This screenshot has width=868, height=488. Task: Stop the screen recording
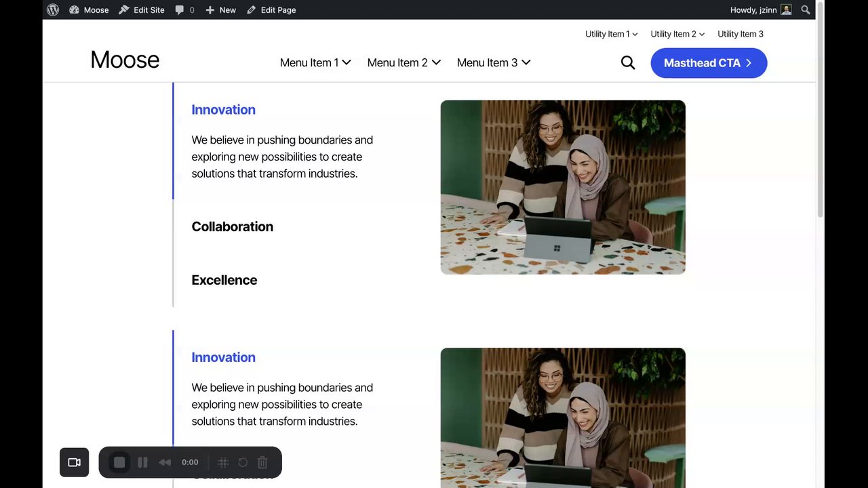point(119,462)
